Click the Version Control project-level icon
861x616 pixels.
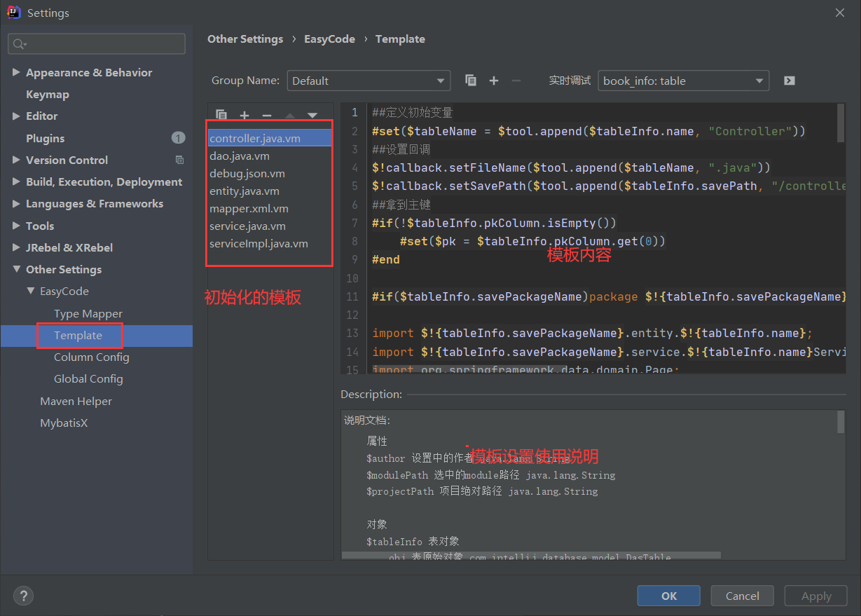[179, 160]
